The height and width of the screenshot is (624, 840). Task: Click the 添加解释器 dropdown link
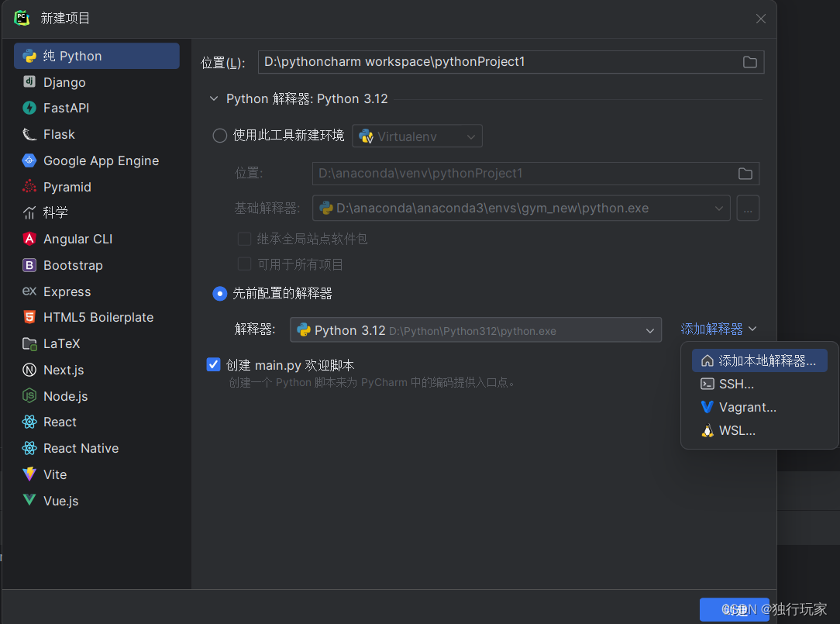point(718,329)
